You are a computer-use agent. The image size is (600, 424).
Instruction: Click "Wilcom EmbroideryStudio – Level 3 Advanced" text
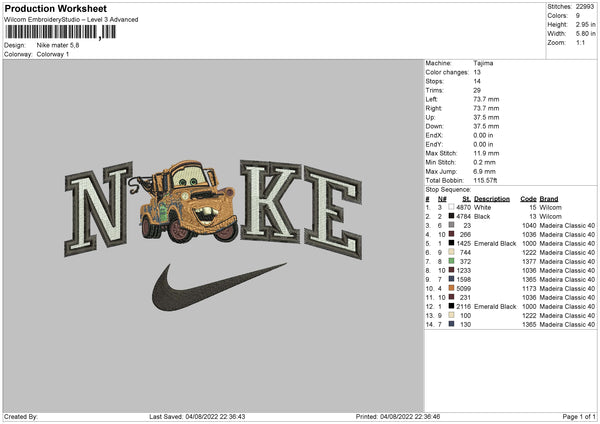71,20
